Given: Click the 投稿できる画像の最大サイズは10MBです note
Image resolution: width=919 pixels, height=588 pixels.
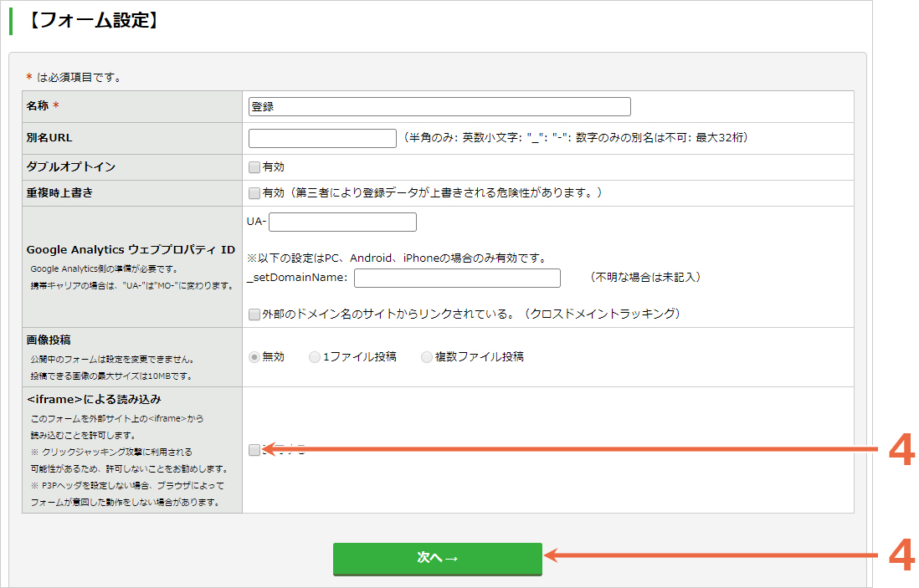Looking at the screenshot, I should pos(111,376).
